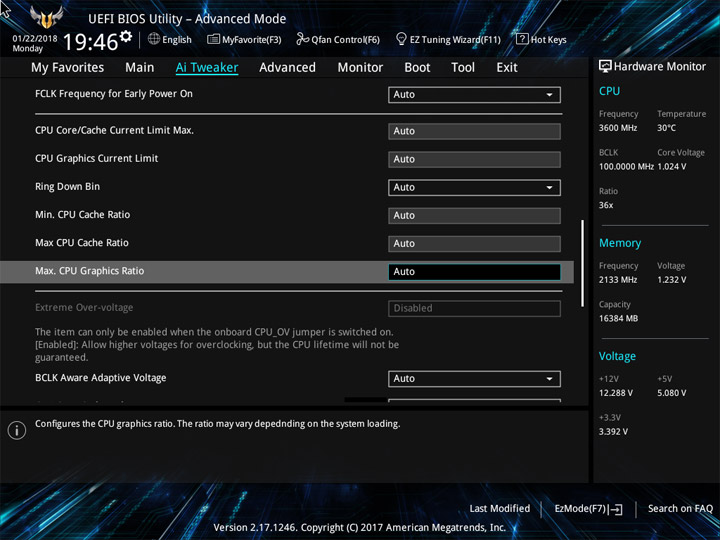Click the Voltage section heading
The height and width of the screenshot is (540, 720).
[617, 356]
